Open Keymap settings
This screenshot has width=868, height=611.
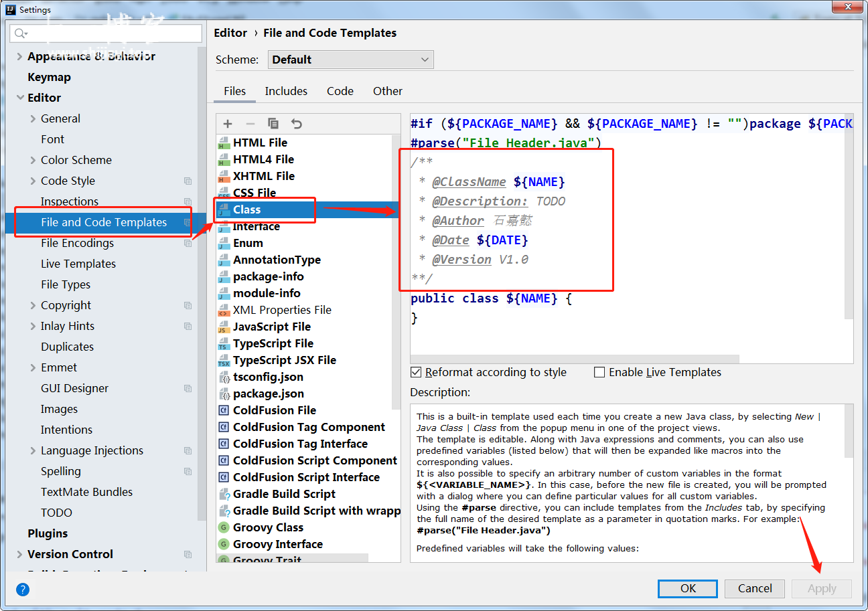[x=49, y=77]
